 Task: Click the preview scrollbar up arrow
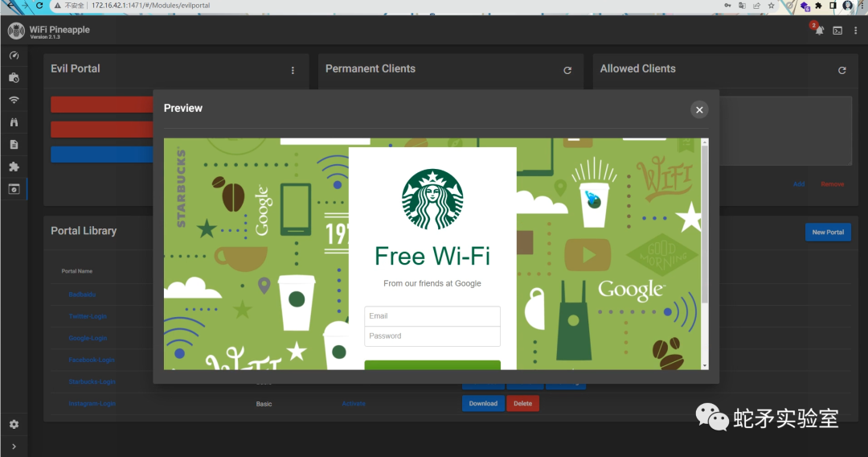(x=705, y=142)
